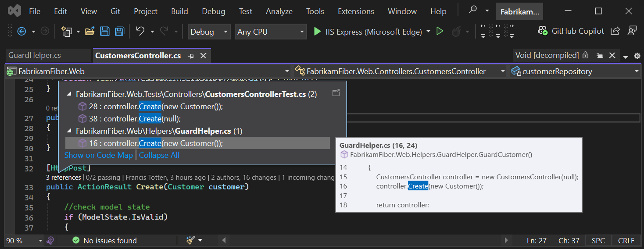Open the CustomersController type navigation dropdown
The height and width of the screenshot is (249, 644).
[x=401, y=71]
